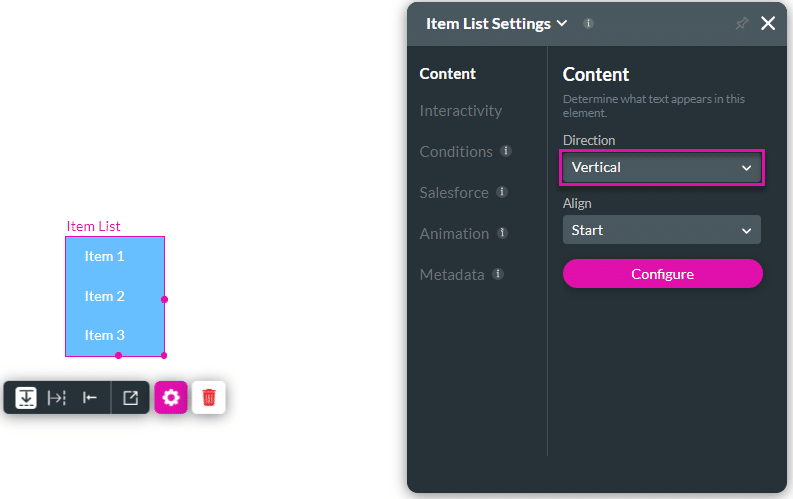Expand the Item List Settings title chevron
This screenshot has width=793, height=499.
pyautogui.click(x=562, y=23)
